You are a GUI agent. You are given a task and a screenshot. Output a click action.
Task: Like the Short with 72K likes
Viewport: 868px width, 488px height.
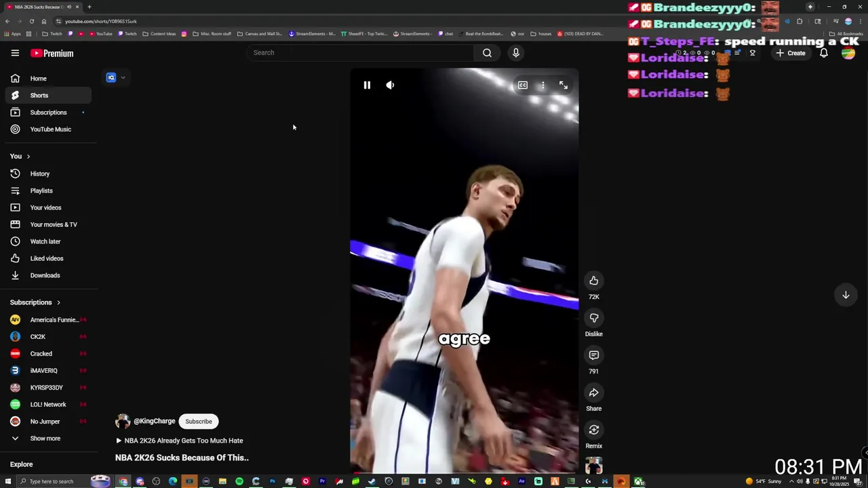tap(593, 281)
